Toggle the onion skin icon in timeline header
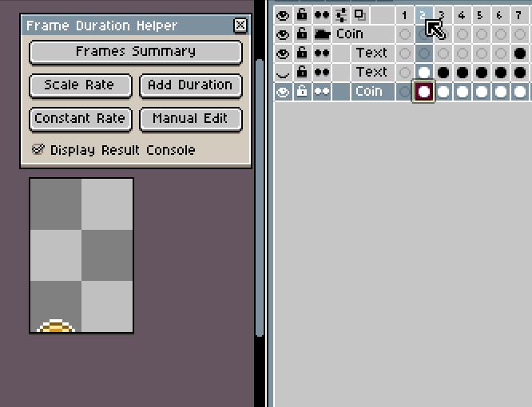 point(360,15)
